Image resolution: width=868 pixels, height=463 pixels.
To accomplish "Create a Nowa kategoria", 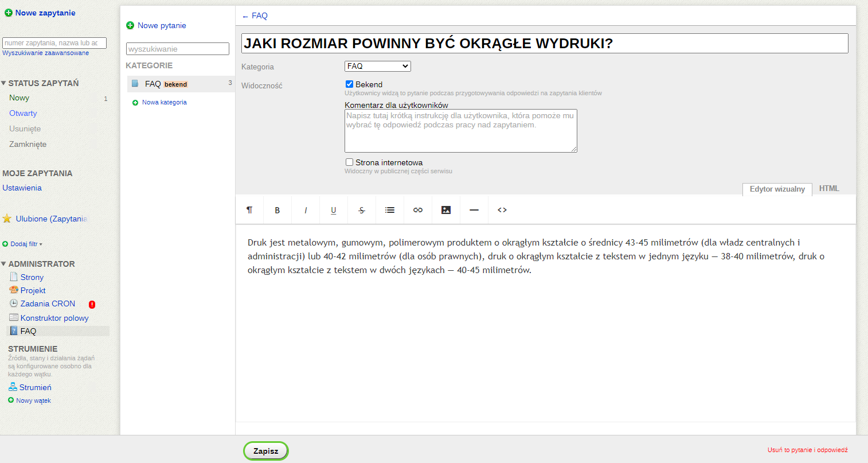I will click(165, 102).
